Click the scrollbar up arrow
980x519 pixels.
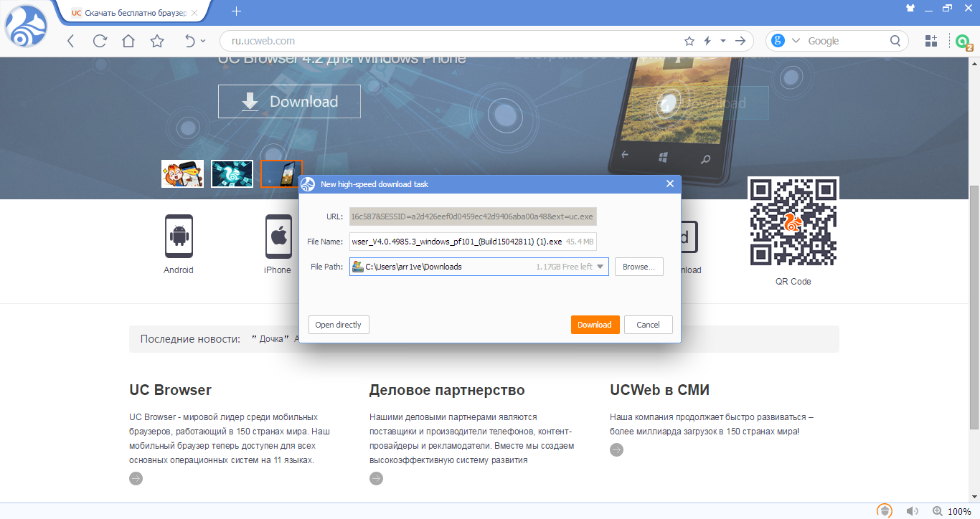tap(974, 63)
